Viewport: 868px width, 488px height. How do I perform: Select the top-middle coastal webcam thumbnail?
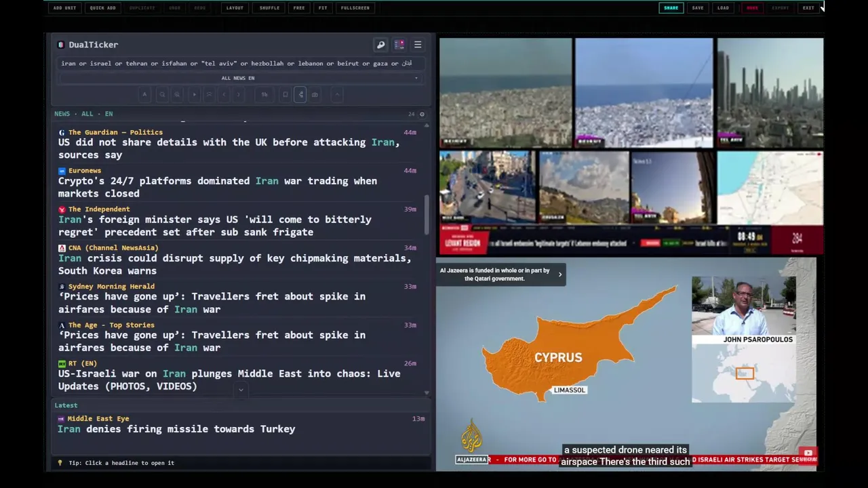point(644,93)
